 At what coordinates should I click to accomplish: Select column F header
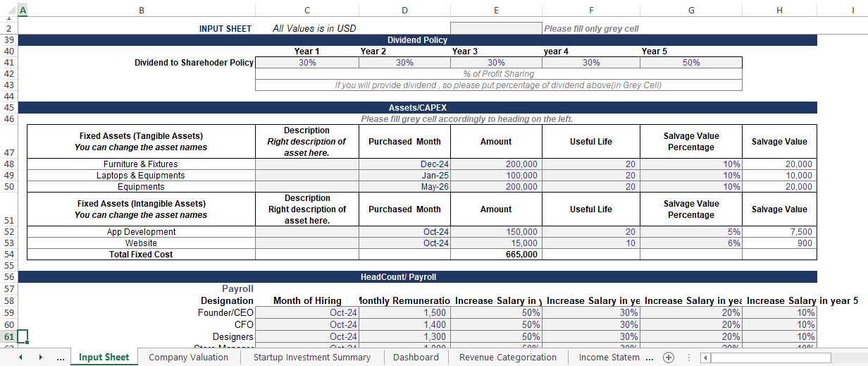point(591,10)
